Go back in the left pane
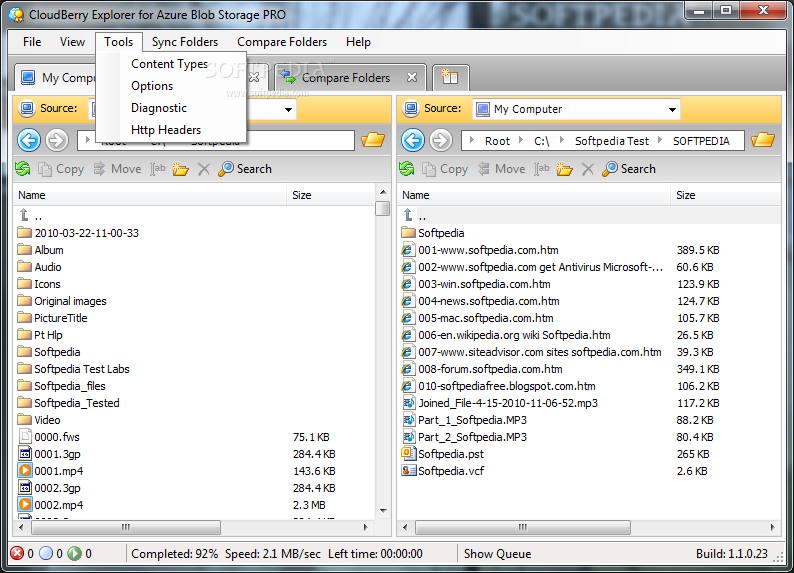 pos(29,140)
